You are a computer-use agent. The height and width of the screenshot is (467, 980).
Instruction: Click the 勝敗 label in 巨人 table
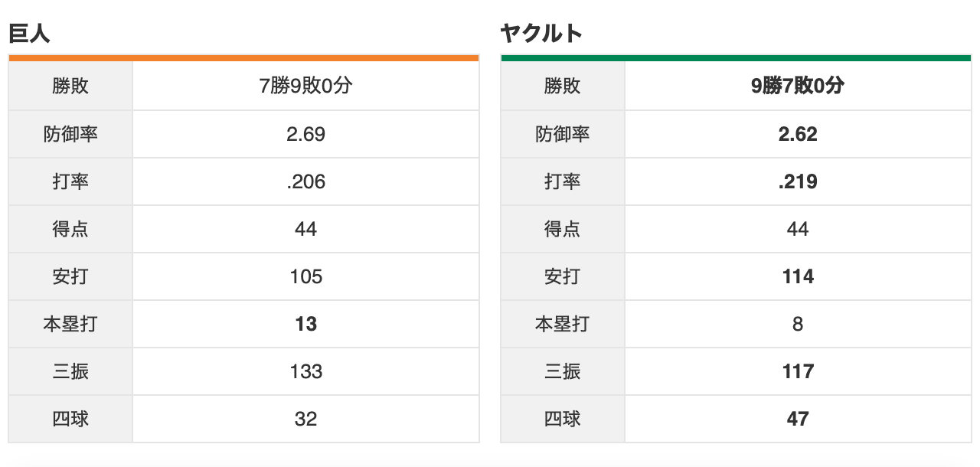[70, 87]
